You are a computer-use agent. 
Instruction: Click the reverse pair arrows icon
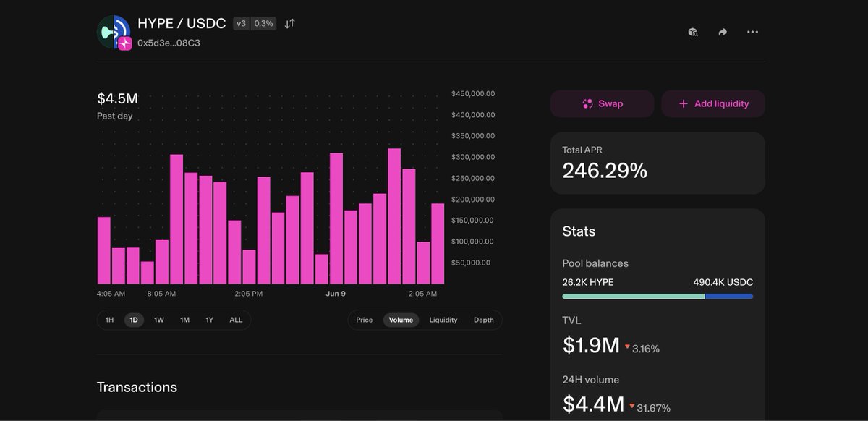tap(289, 23)
